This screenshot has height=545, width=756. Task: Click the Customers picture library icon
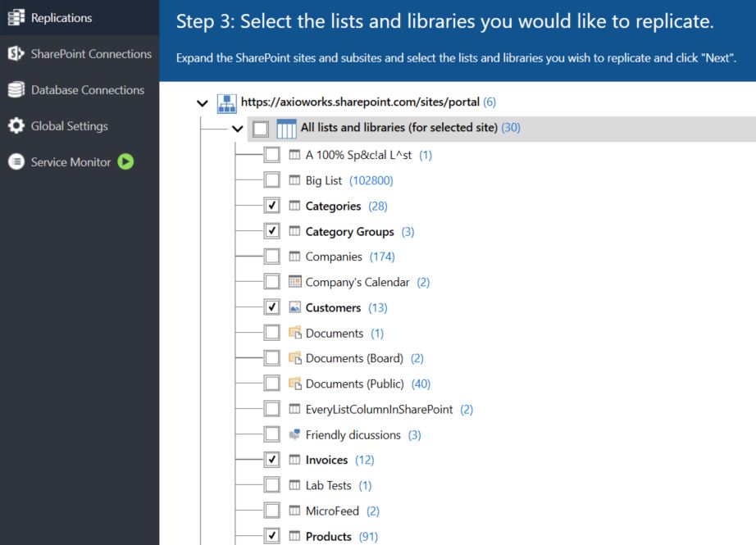pos(295,307)
